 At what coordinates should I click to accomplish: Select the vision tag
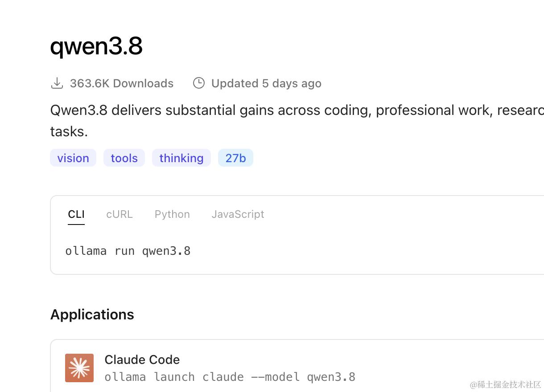point(73,158)
